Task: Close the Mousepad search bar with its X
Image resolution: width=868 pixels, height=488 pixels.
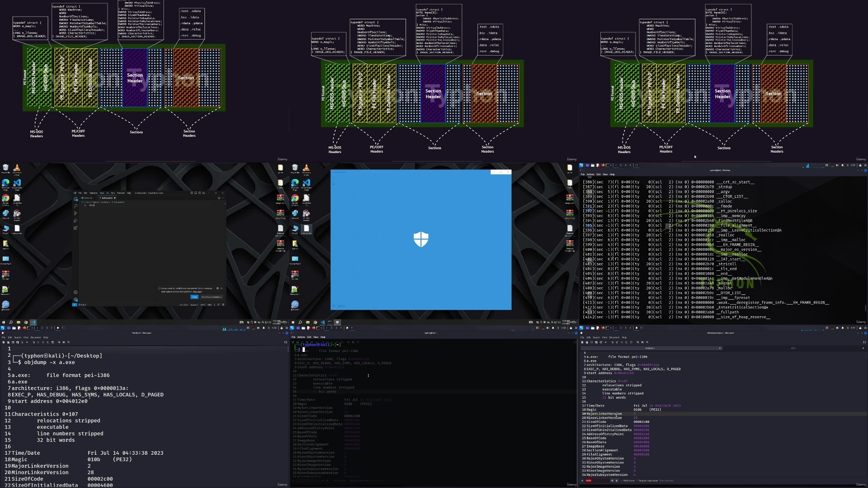Action: tap(582, 481)
